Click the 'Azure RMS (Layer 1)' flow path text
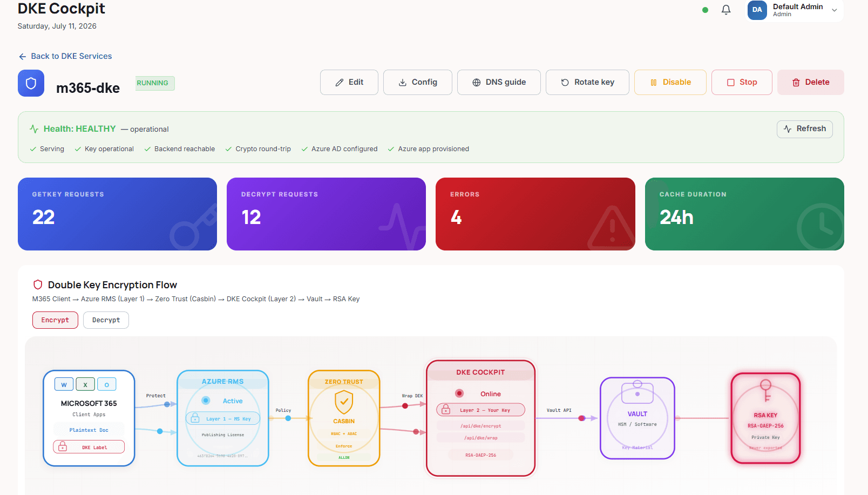This screenshot has height=495, width=868. (113, 299)
